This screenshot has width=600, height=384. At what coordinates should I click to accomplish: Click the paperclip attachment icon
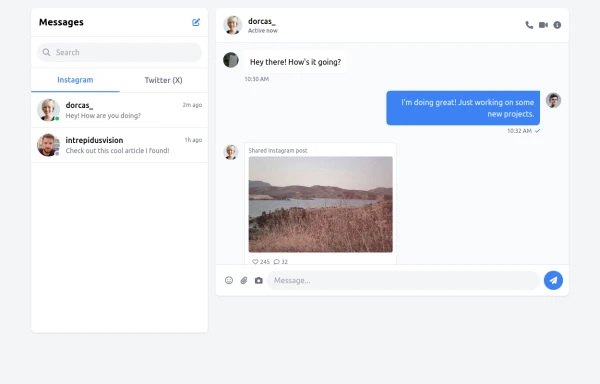(244, 280)
